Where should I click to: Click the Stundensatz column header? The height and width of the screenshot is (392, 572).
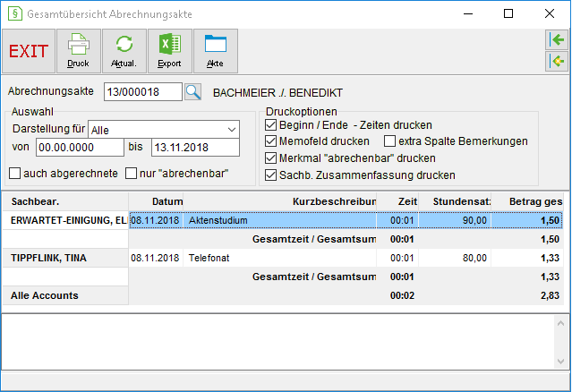point(455,201)
